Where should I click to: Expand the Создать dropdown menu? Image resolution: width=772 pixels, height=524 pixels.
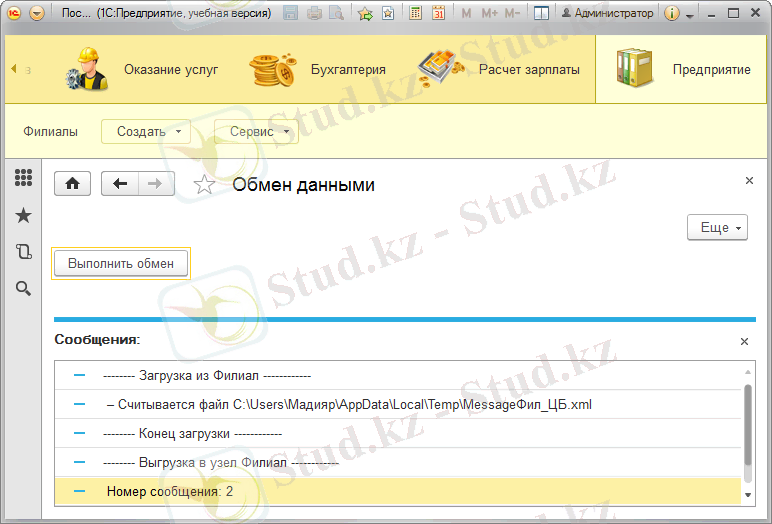pos(146,131)
